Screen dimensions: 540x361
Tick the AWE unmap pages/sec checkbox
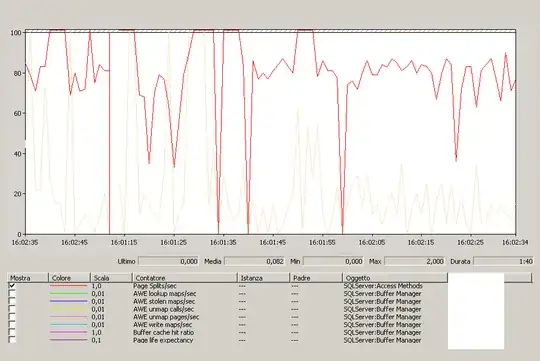[12, 317]
